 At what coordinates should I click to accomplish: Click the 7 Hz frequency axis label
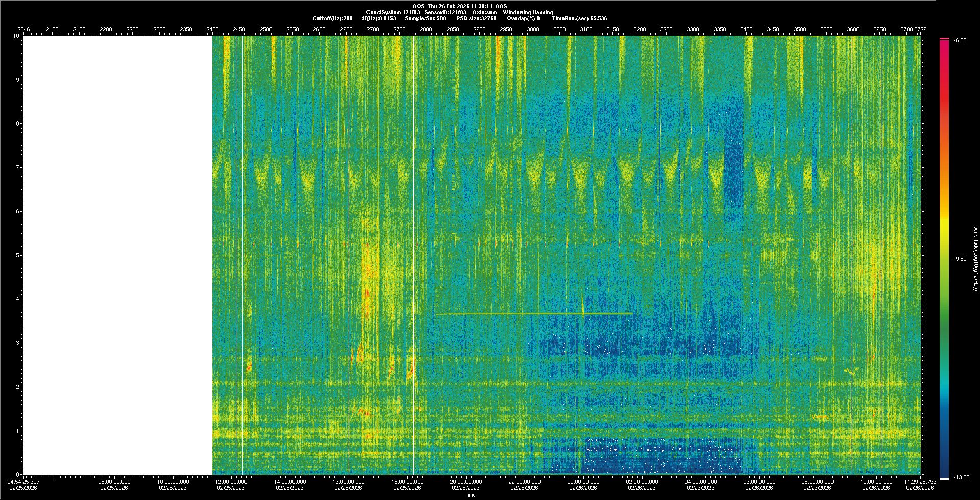click(x=17, y=167)
